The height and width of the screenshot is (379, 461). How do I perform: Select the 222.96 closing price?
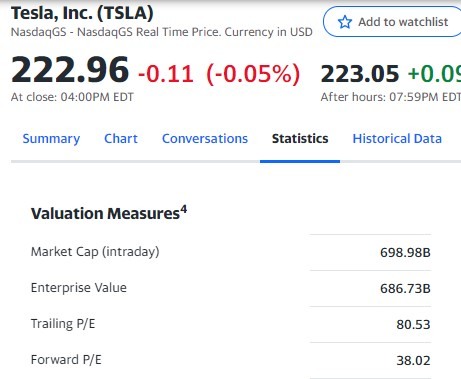pos(70,70)
